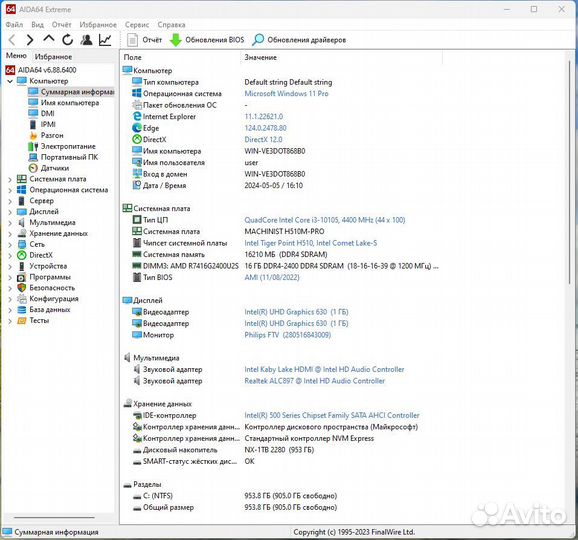Open the DirectX 12.0 link
Screen dimensions: 578x540
(263, 139)
